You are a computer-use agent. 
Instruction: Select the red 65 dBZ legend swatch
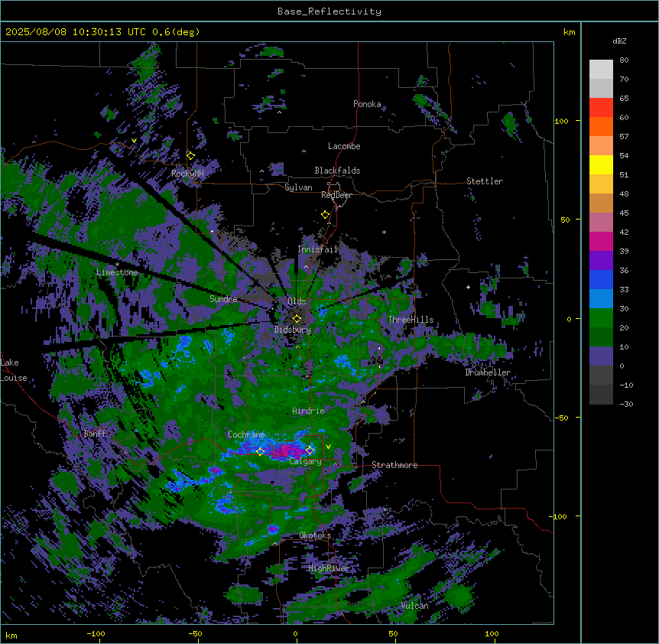coord(601,108)
